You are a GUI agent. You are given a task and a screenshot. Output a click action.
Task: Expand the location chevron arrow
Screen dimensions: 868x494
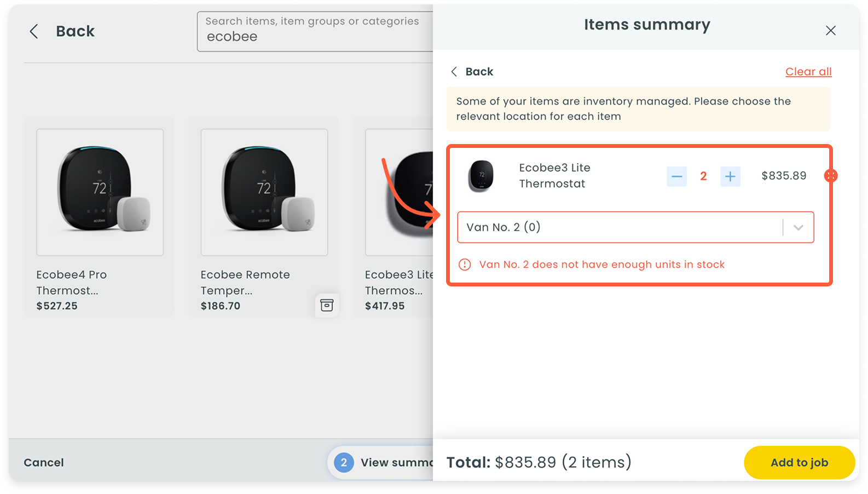798,227
